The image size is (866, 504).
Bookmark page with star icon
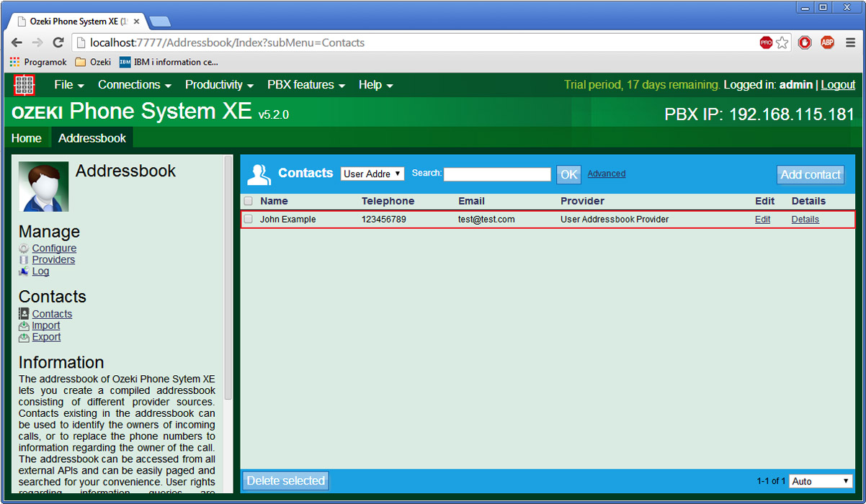782,42
